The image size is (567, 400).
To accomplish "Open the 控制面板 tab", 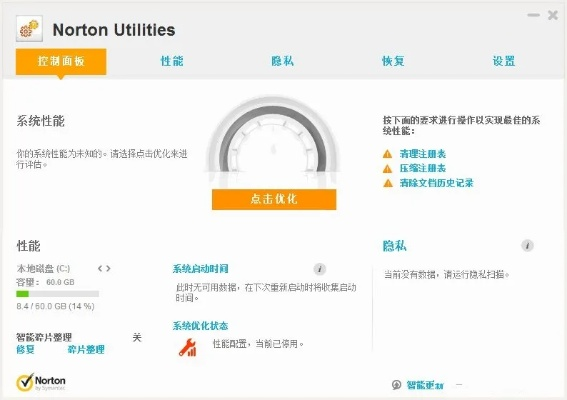I will coord(61,61).
